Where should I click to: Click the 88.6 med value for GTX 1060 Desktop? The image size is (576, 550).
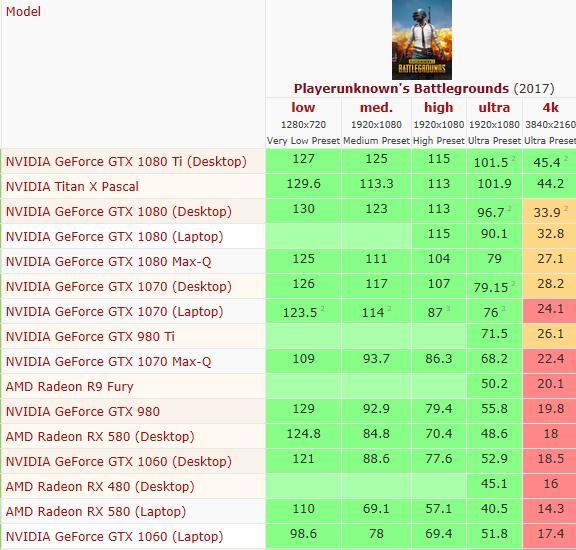pyautogui.click(x=376, y=458)
